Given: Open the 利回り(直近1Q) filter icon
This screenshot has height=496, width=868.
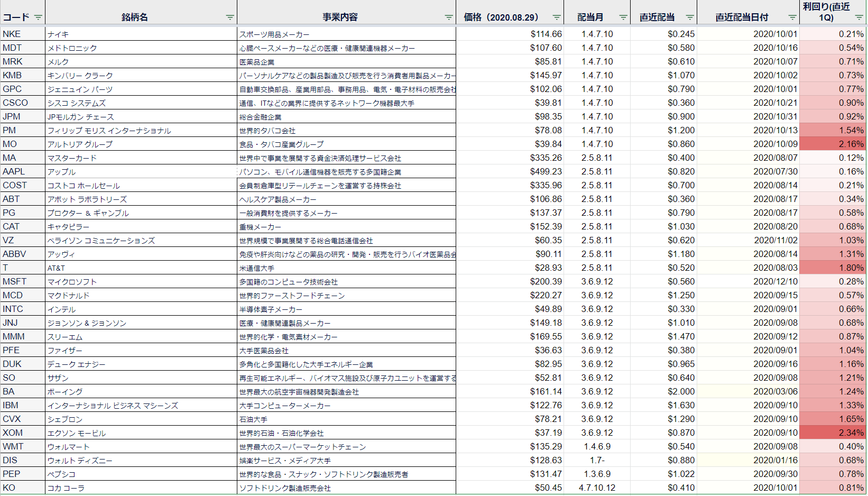Looking at the screenshot, I should [x=859, y=17].
